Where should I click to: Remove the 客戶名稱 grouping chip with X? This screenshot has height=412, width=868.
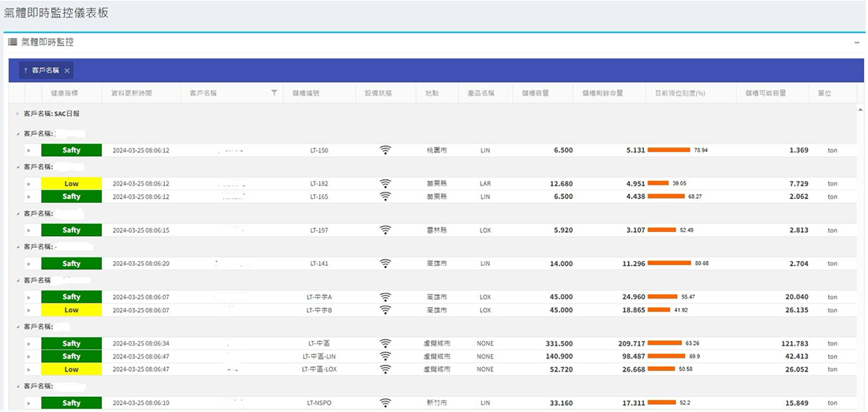66,70
